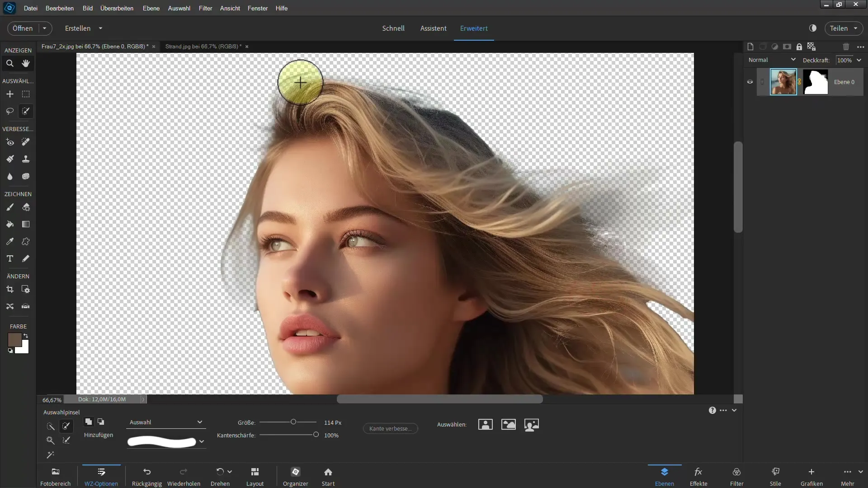Choose the Auto Selection tool in options
The width and height of the screenshot is (868, 488).
[50, 455]
